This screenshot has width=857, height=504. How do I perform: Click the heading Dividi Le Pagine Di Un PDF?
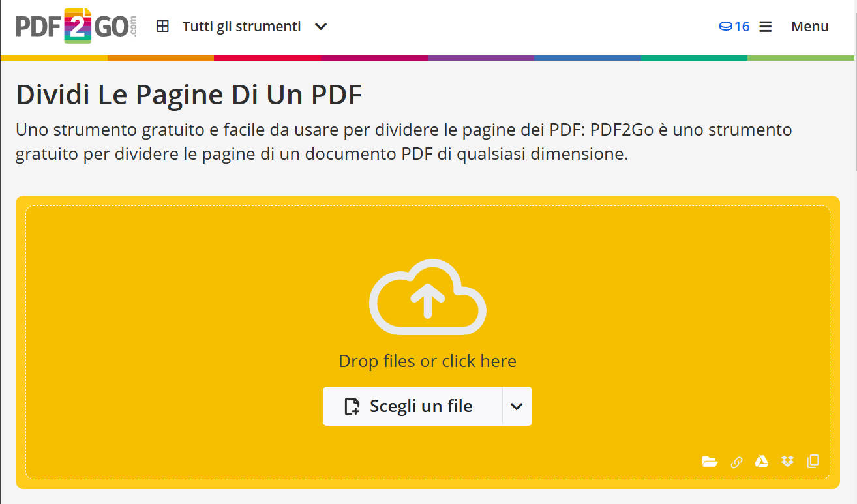coord(188,95)
